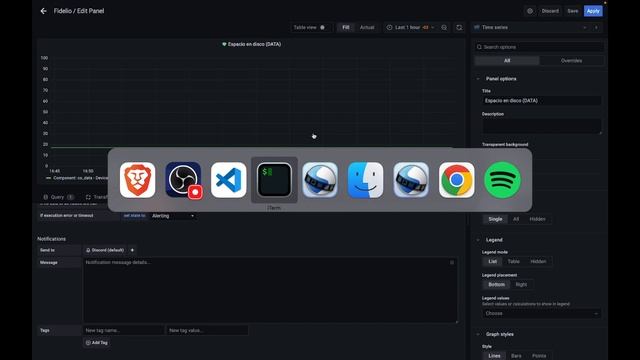Click the Add Tag button
The height and width of the screenshot is (360, 640).
pos(97,342)
